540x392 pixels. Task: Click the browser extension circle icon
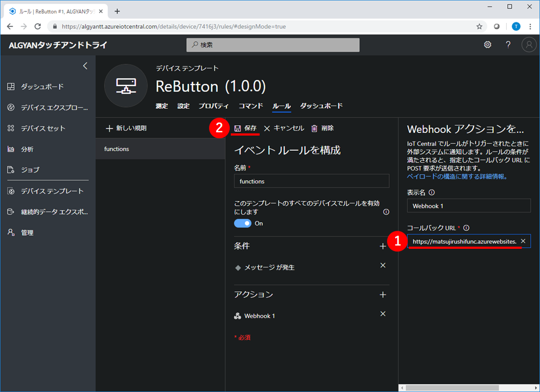[x=496, y=27]
